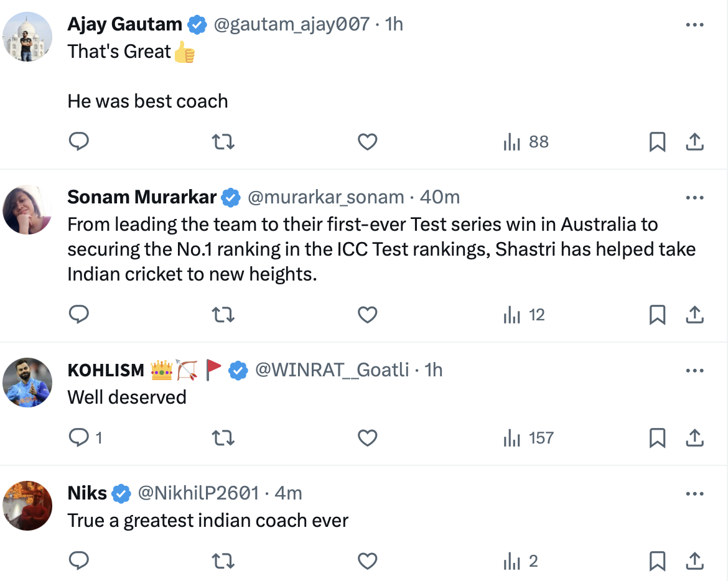View analytics for Ajay Gautam's tweet
Image resolution: width=728 pixels, height=581 pixels.
tap(526, 142)
